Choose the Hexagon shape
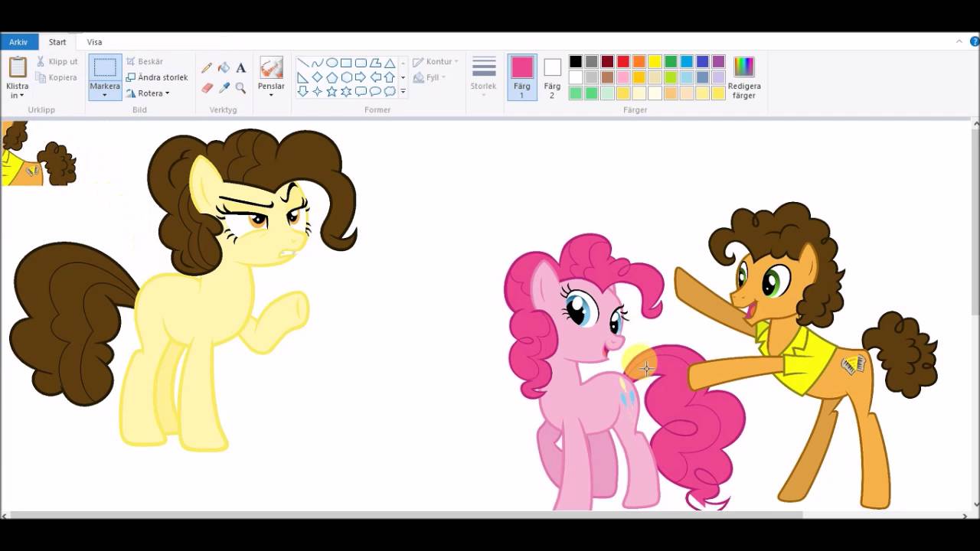This screenshot has height=551, width=980. (346, 77)
